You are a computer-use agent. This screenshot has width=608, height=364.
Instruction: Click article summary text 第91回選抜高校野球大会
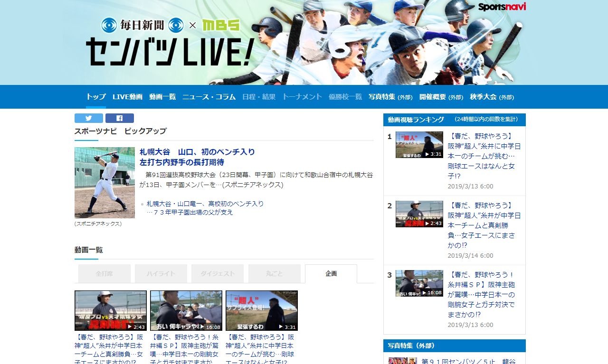pyautogui.click(x=256, y=180)
